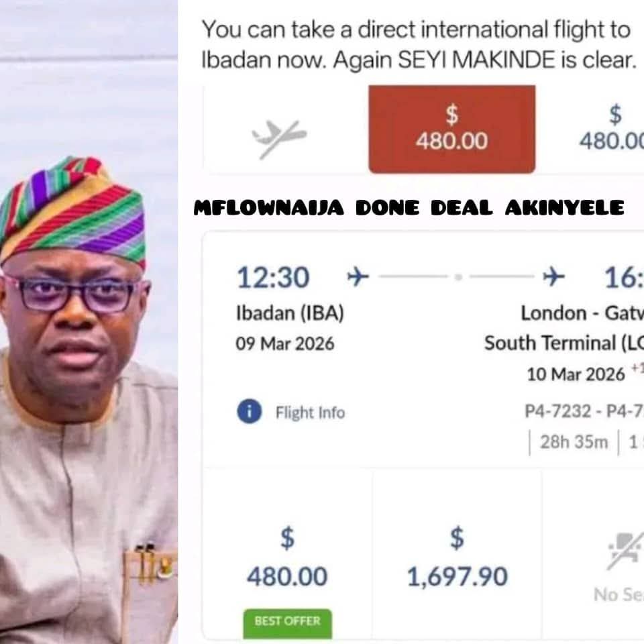Click the blue Flight Info circle icon

[249, 412]
